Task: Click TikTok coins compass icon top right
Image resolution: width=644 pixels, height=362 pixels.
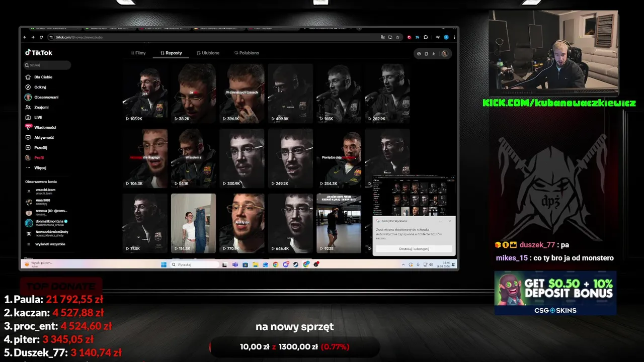Action: (x=419, y=53)
